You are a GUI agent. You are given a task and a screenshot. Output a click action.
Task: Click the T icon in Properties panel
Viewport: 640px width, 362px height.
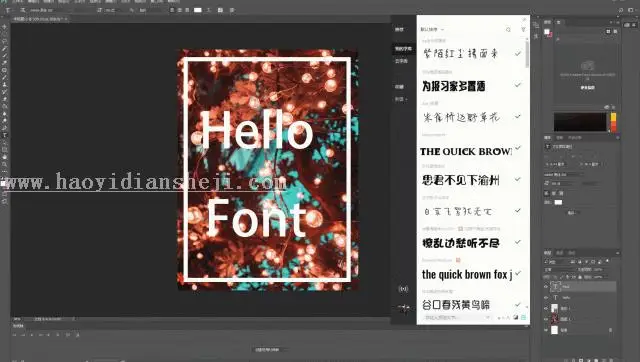point(548,146)
